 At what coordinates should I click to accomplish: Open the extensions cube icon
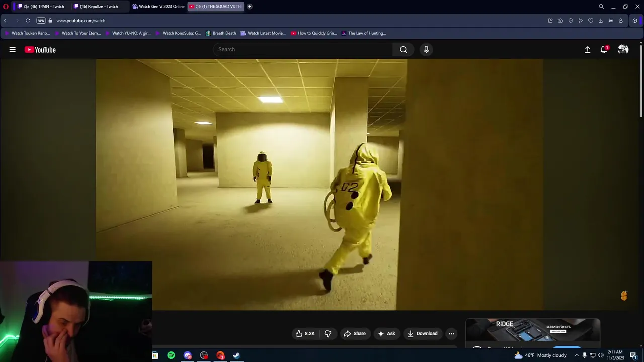coord(635,21)
